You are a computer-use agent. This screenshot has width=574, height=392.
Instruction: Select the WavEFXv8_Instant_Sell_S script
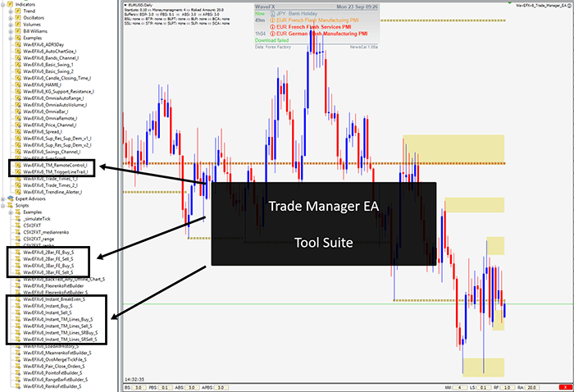coord(48,312)
